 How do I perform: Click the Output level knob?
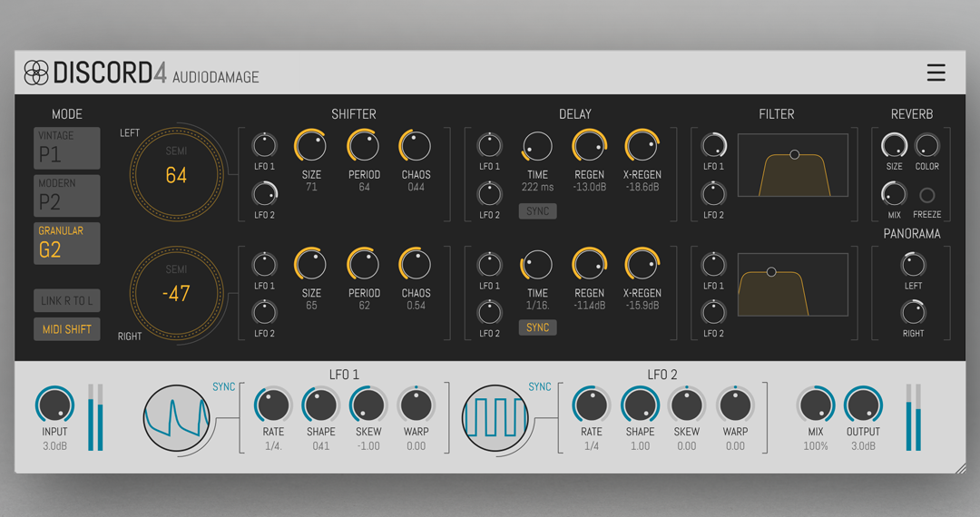click(x=863, y=405)
